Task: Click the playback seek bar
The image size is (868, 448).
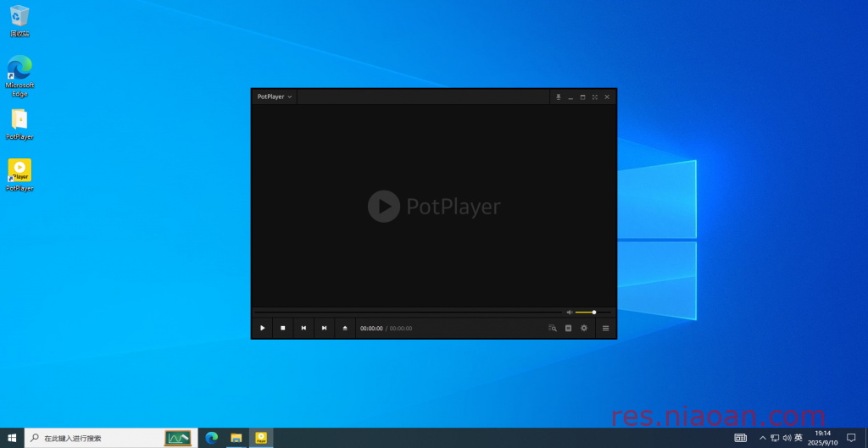Action: (408, 312)
